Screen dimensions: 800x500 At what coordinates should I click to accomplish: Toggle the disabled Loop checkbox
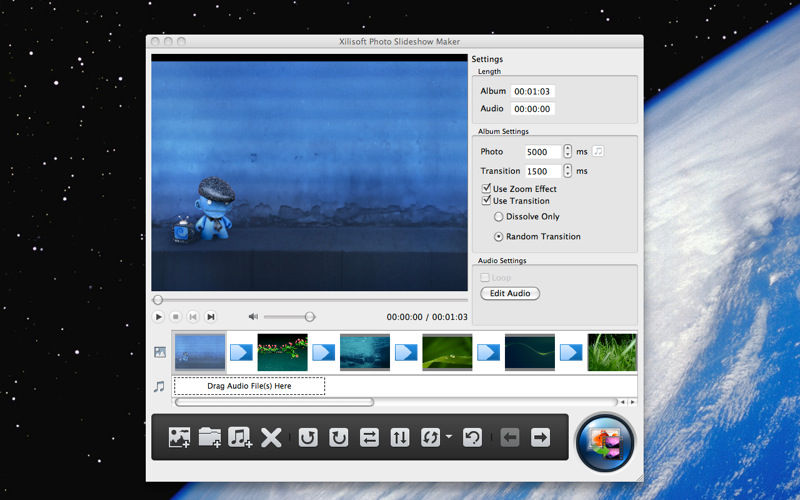pos(485,278)
